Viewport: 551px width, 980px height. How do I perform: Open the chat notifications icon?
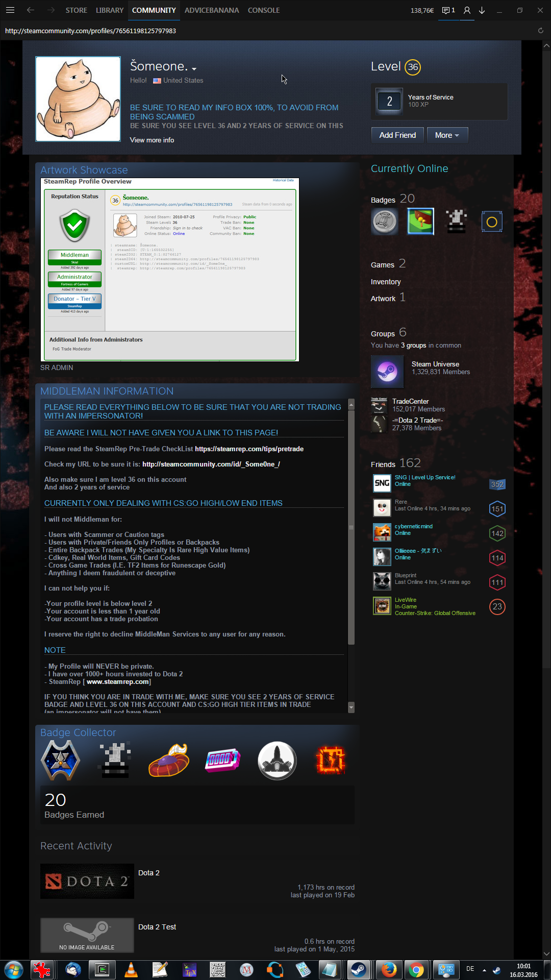point(448,10)
